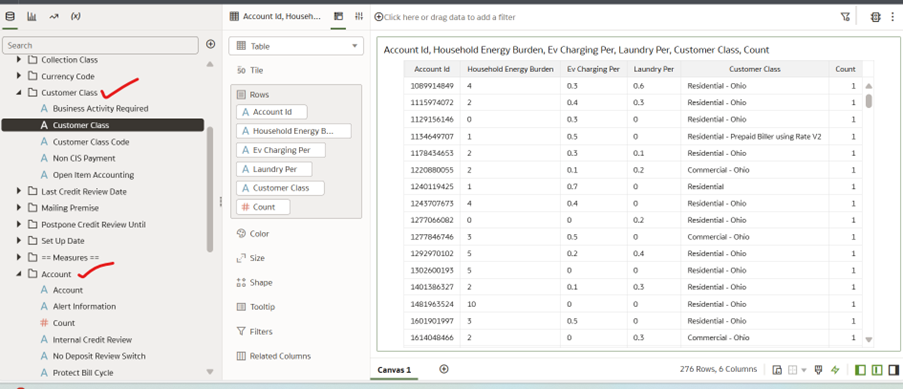The width and height of the screenshot is (903, 389).
Task: Open the Analytics trend line icon
Action: pos(54,17)
